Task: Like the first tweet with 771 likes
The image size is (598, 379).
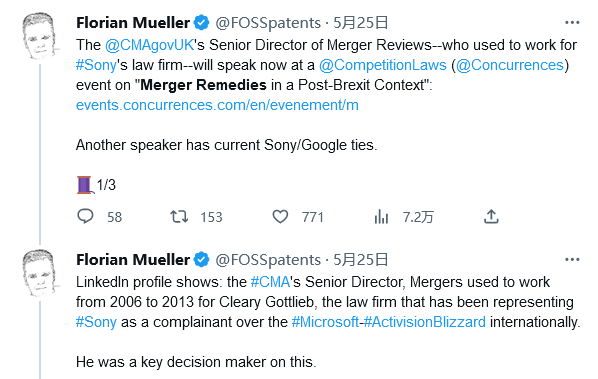Action: coord(280,217)
